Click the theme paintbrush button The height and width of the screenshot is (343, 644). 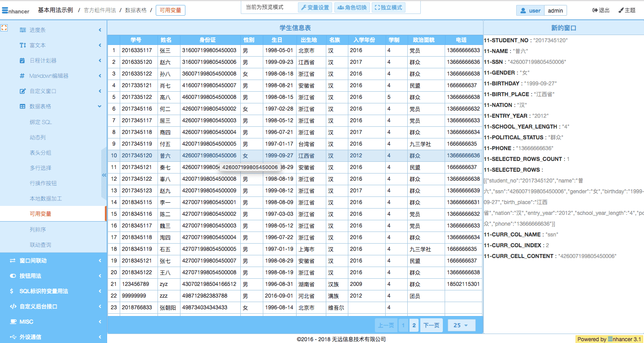tap(627, 10)
